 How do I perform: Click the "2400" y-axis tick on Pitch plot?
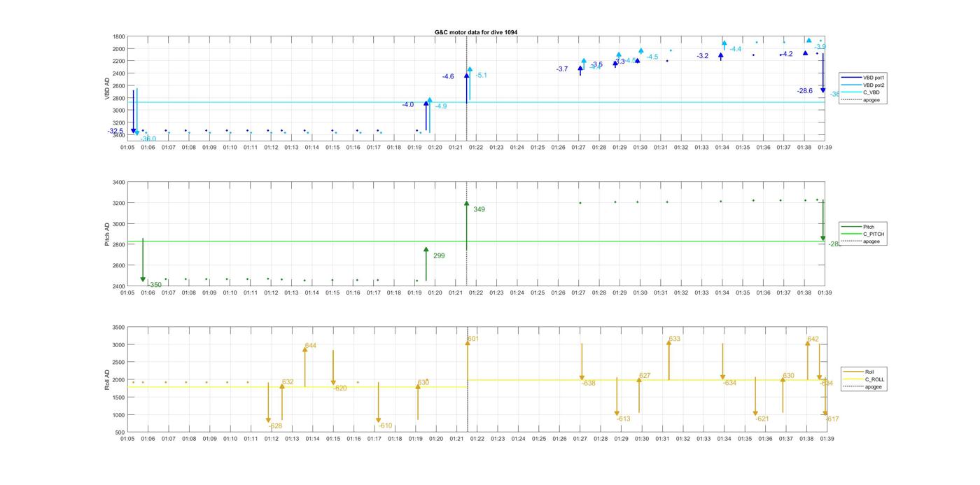point(119,286)
